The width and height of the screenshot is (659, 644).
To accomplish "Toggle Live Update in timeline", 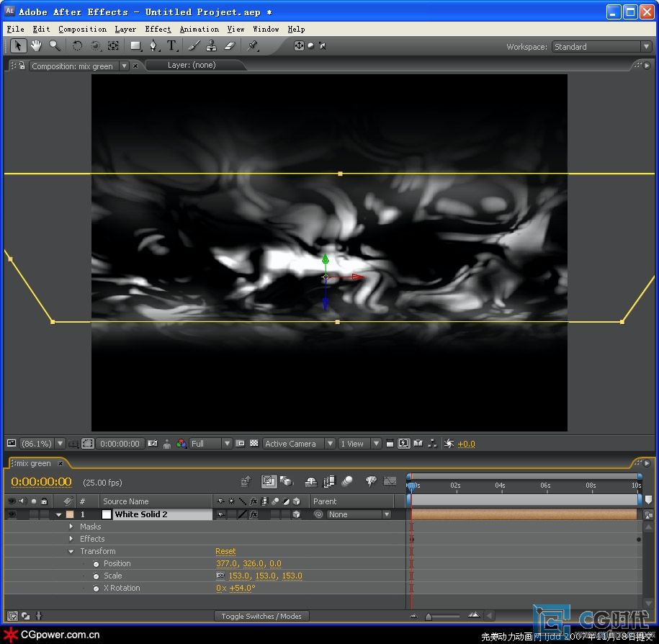I will [269, 481].
